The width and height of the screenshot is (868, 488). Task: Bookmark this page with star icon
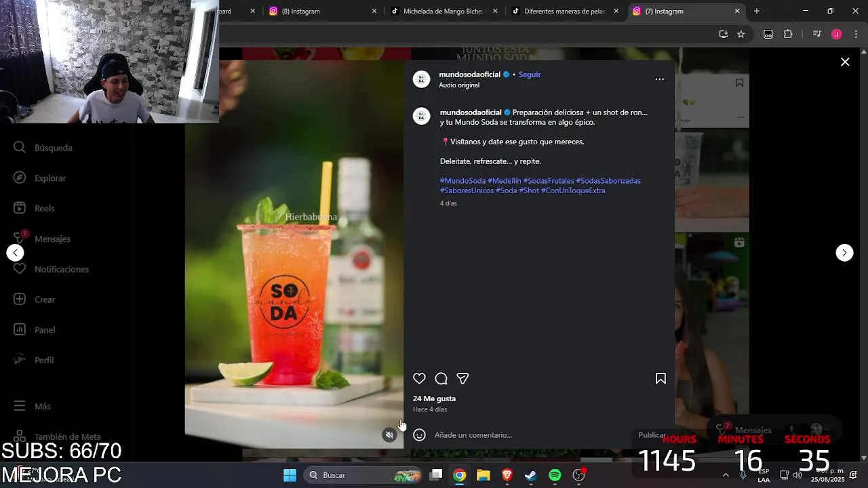(741, 34)
